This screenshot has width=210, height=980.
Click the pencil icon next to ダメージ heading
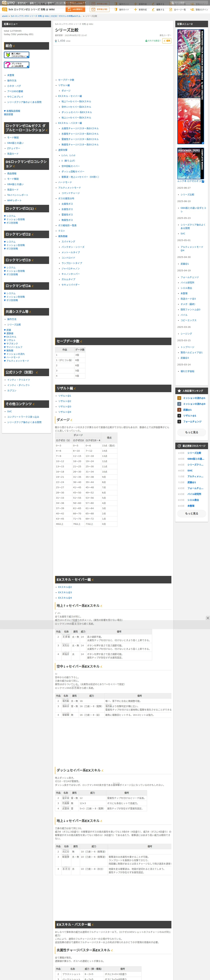(72, 420)
